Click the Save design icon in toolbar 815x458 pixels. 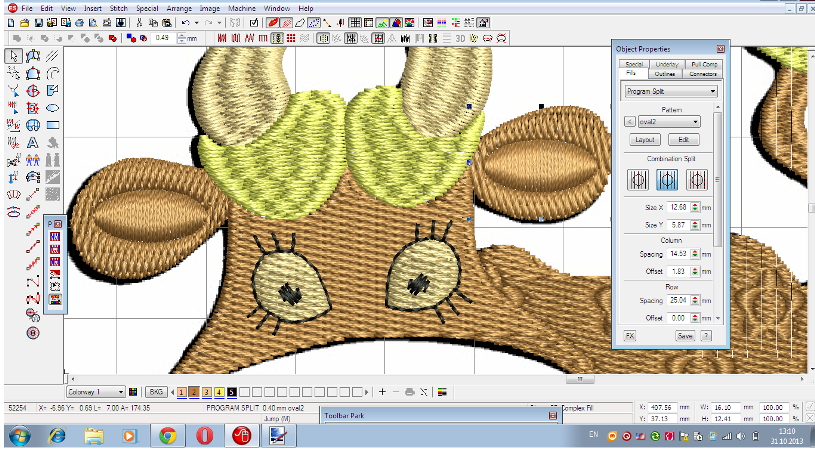pyautogui.click(x=36, y=22)
